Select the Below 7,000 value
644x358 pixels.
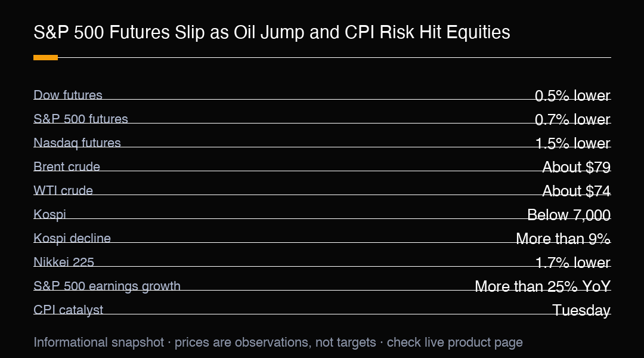click(569, 215)
